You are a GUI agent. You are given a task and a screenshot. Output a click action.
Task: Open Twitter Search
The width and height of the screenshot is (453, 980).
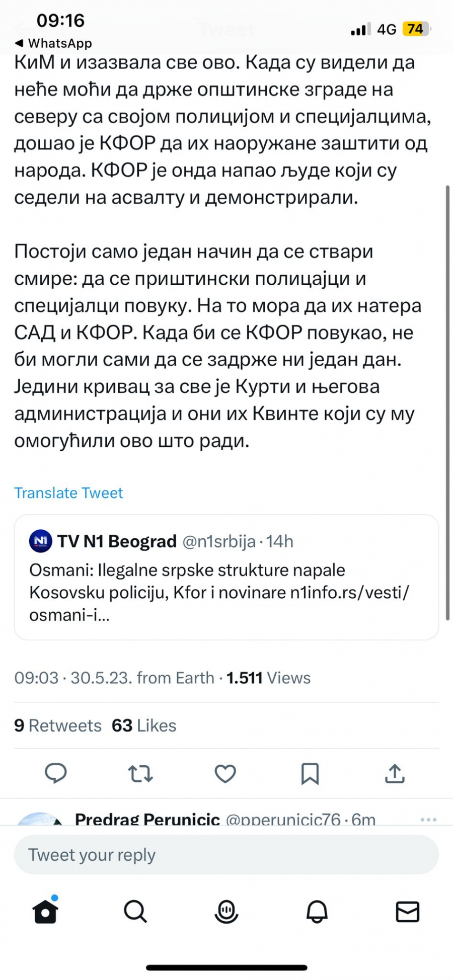[135, 912]
